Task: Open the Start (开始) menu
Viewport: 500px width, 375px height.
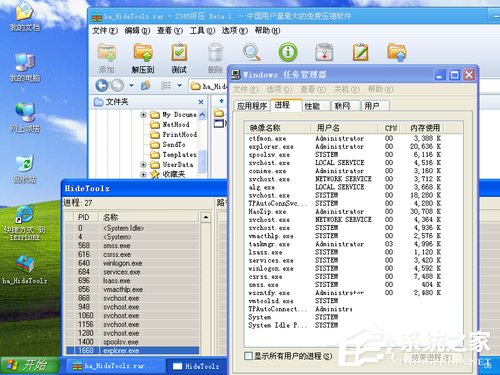Action: [29, 366]
